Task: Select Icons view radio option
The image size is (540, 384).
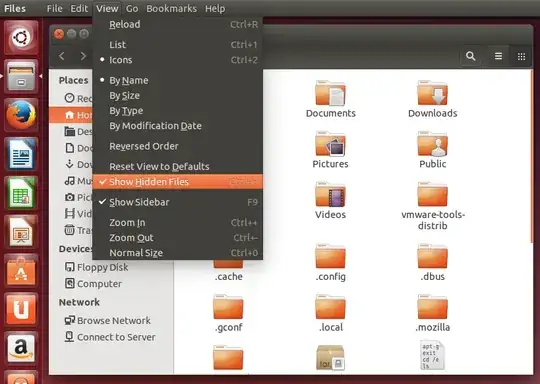Action: pos(178,60)
